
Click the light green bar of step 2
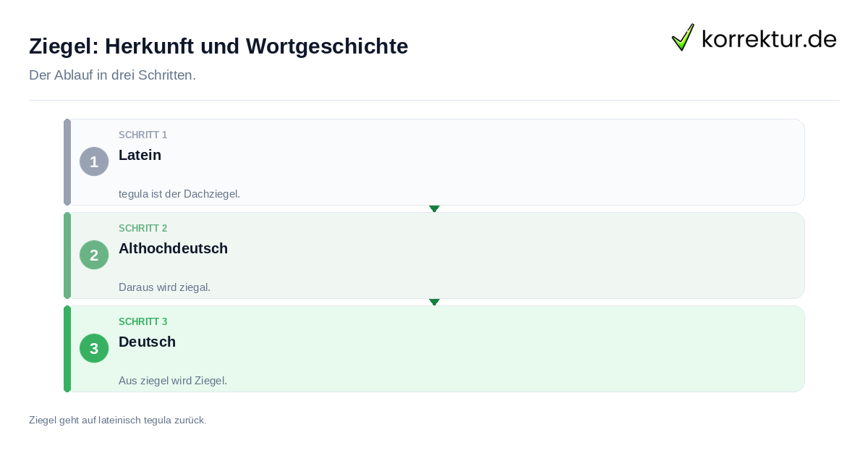click(x=67, y=256)
